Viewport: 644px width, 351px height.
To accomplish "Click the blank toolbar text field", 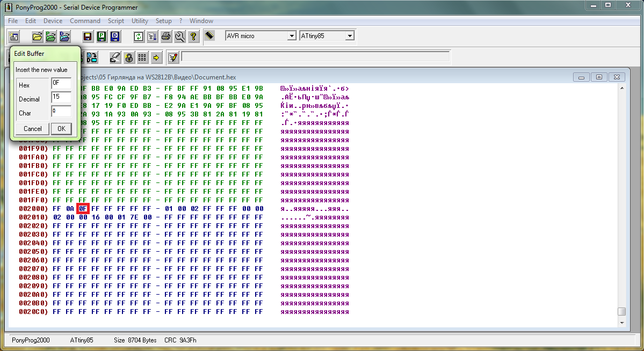I will (315, 57).
